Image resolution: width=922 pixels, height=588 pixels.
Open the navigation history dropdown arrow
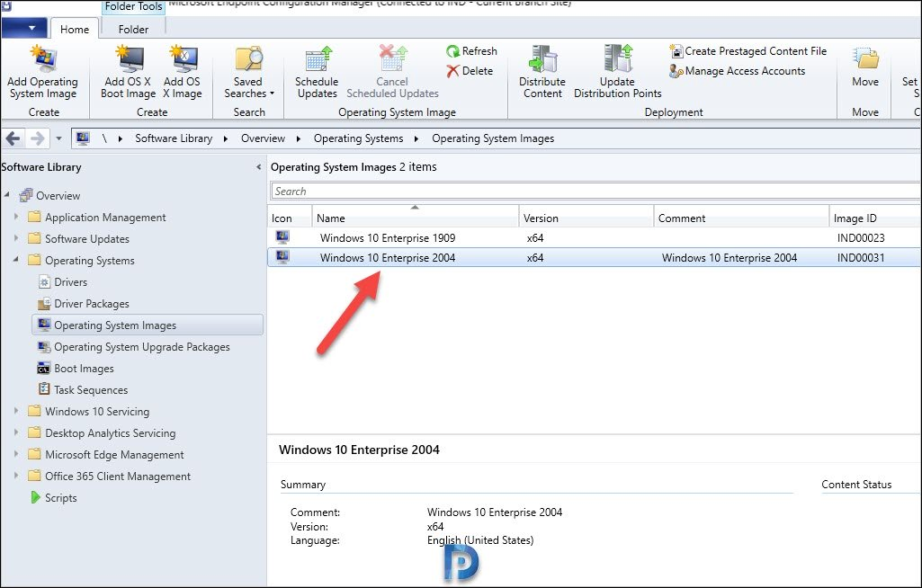[58, 138]
